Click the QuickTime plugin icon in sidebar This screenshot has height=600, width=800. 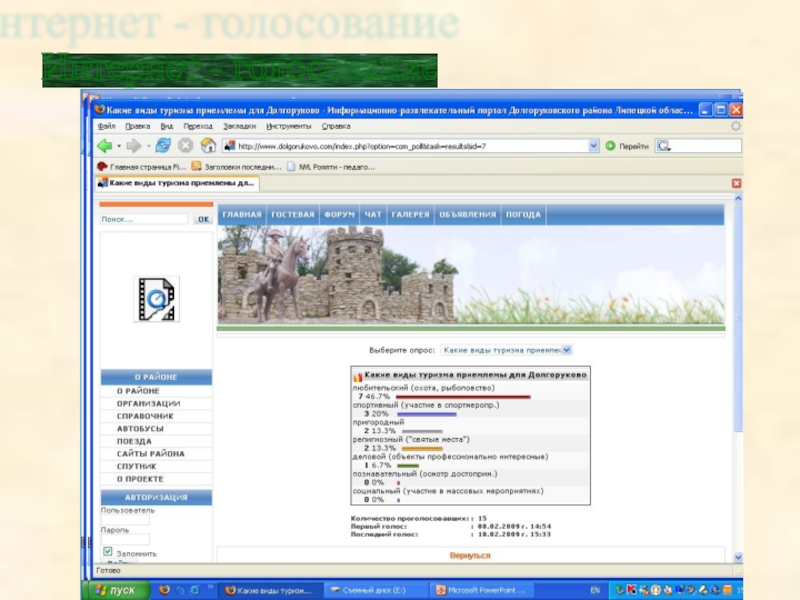pyautogui.click(x=156, y=299)
